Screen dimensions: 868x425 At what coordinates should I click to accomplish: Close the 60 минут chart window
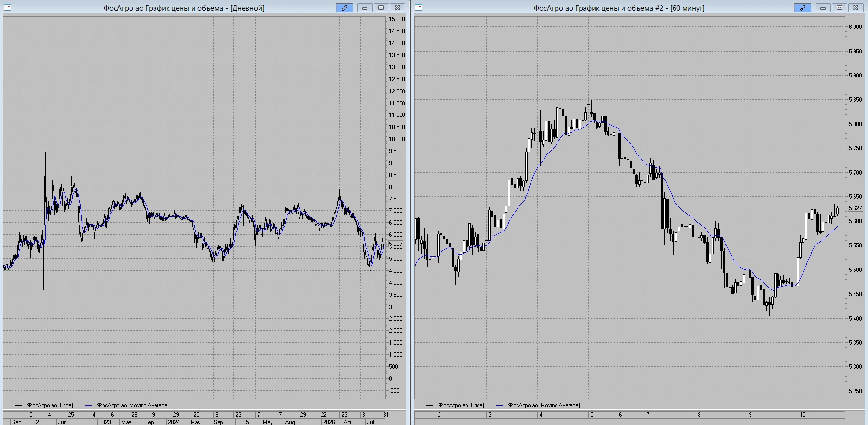point(855,8)
